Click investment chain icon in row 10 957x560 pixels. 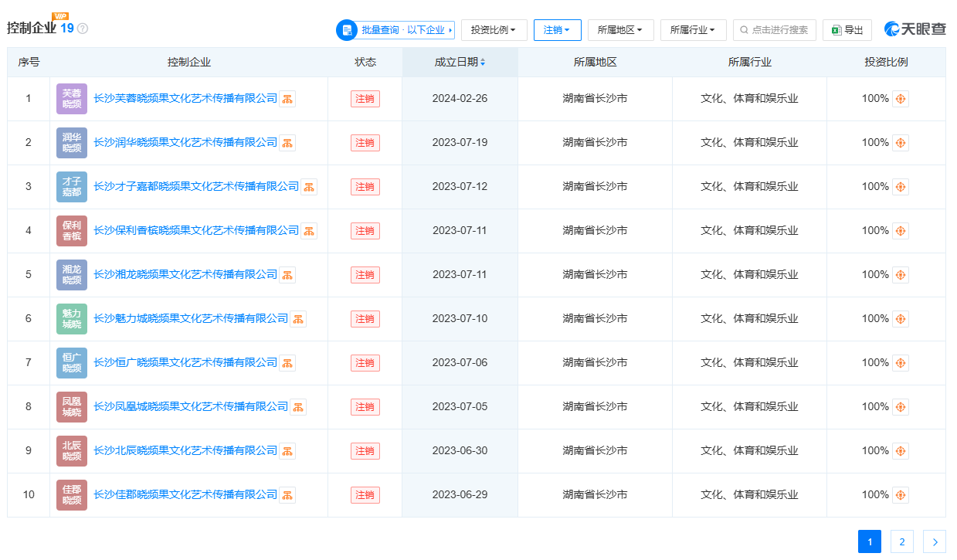(901, 495)
